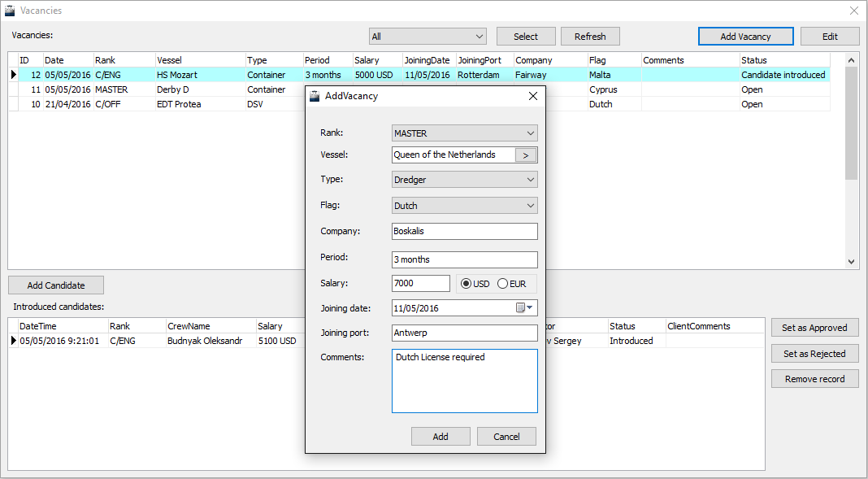Screen dimensions: 868x479
Task: Click the Salary column header in vacancies table
Action: 378,60
